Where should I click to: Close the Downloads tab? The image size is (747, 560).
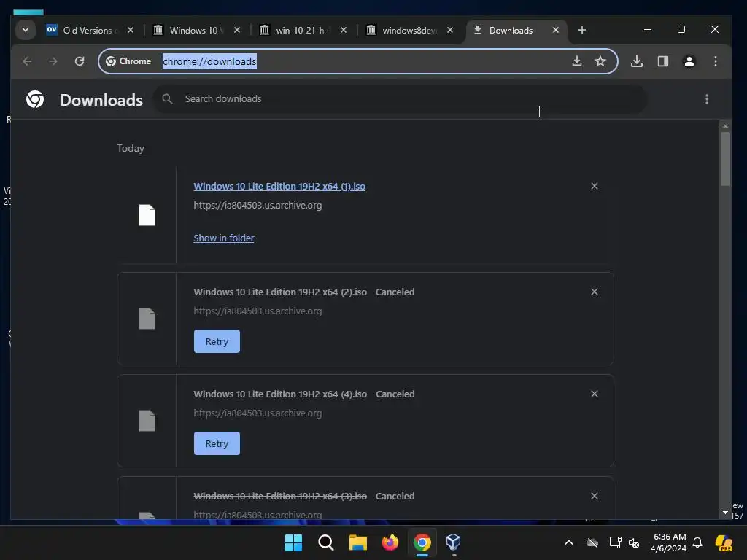pos(555,30)
